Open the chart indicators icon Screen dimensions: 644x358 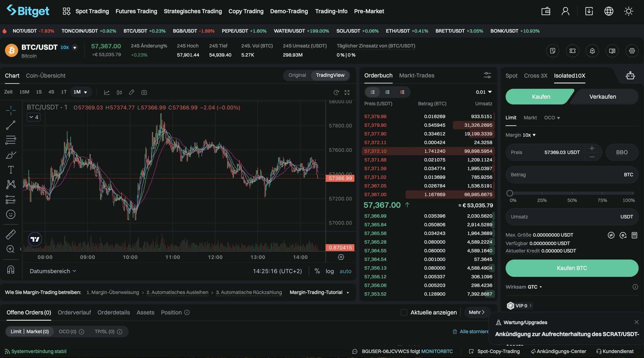click(107, 92)
